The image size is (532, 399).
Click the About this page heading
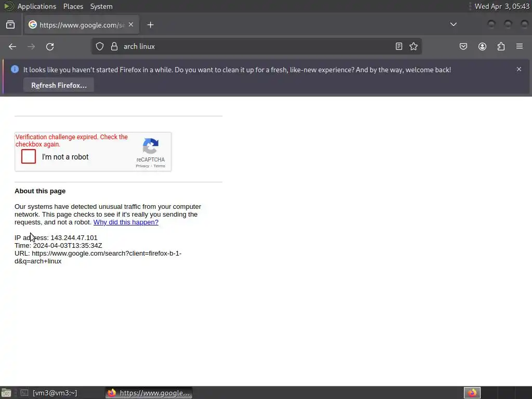[x=40, y=191]
